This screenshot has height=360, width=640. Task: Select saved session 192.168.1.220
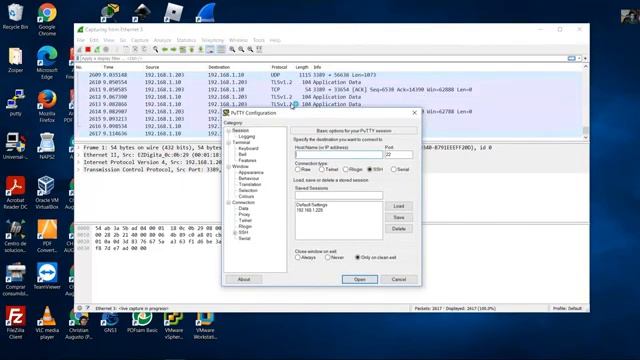[310, 210]
